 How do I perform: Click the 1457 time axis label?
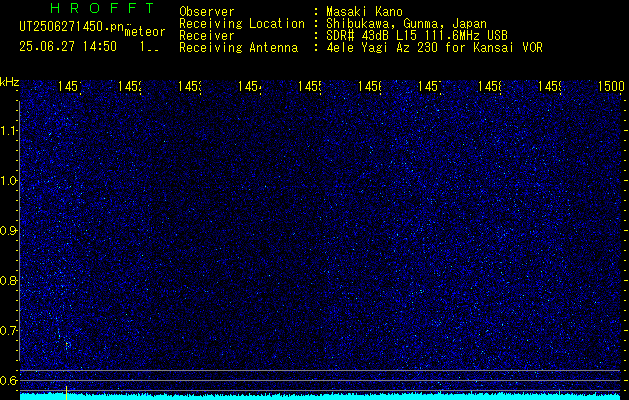tap(430, 86)
